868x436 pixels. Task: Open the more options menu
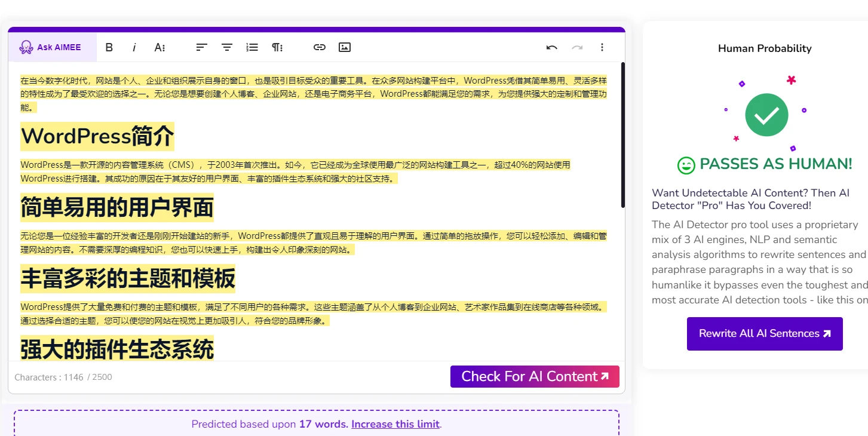[602, 47]
